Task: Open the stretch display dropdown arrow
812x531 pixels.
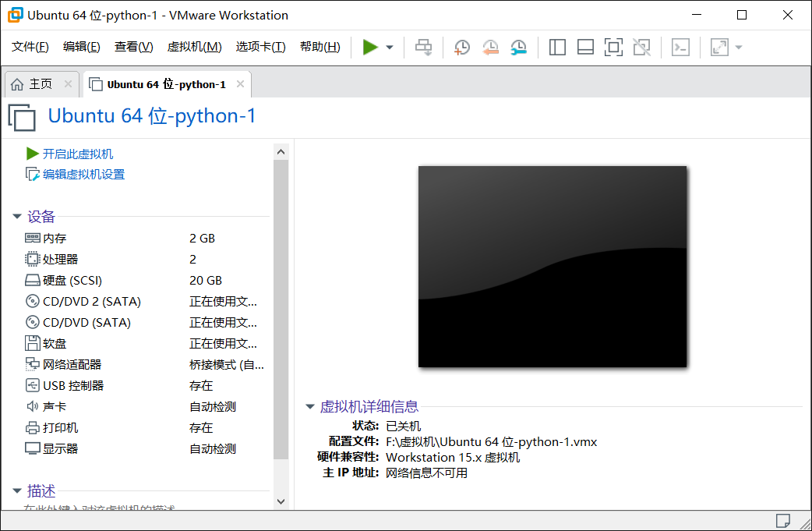Action: point(739,47)
